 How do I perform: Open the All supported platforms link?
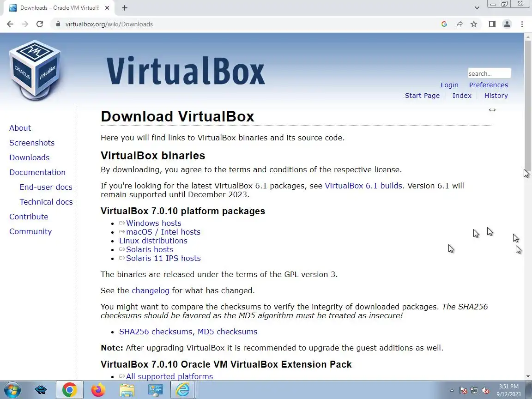(x=169, y=376)
